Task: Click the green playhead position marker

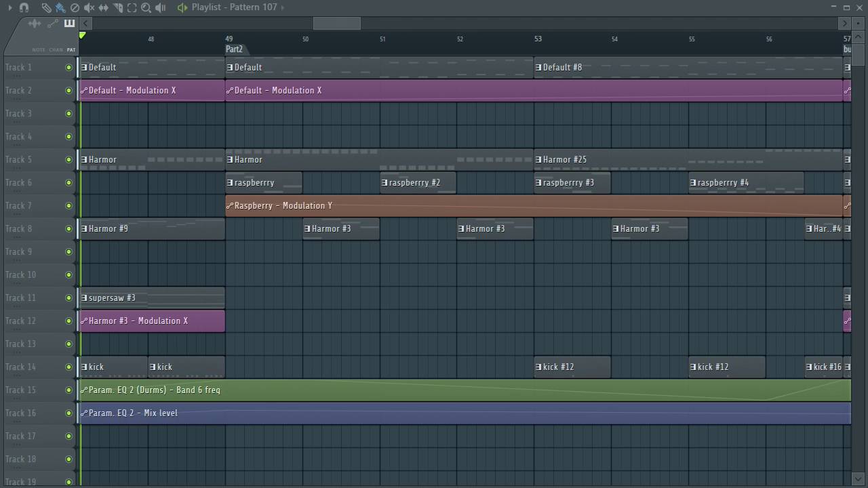Action: coord(82,35)
